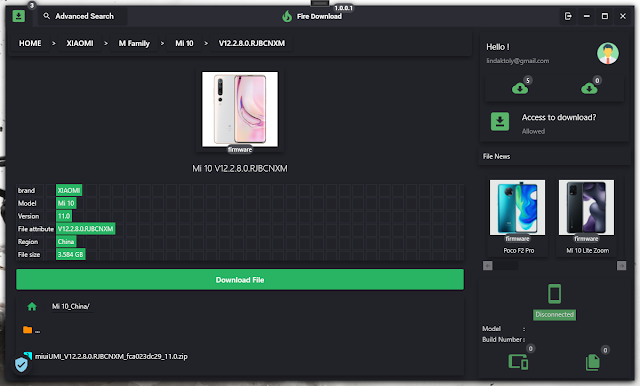This screenshot has width=640, height=386.
Task: Click the Mi 10 model value
Action: (66, 203)
